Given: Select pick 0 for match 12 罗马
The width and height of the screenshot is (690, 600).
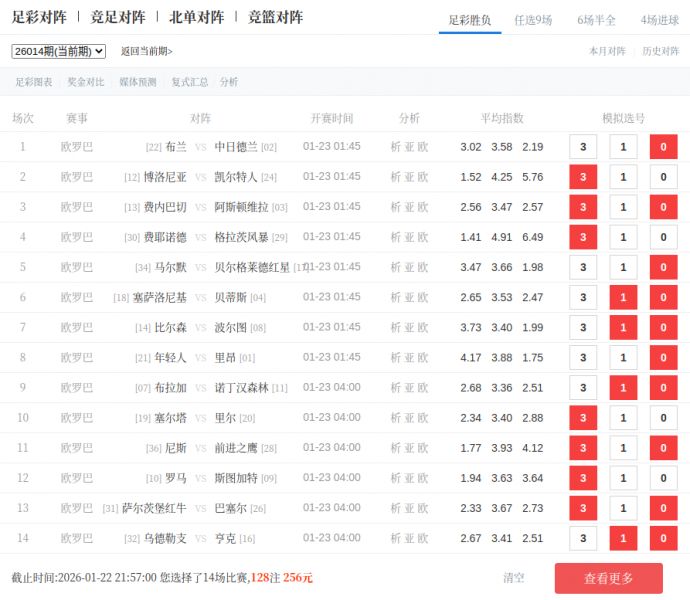Looking at the screenshot, I should pos(663,478).
